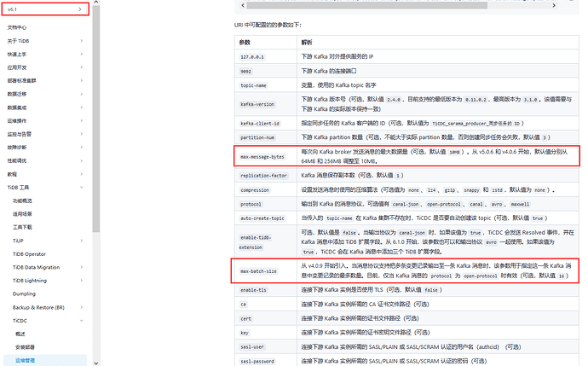Click the max-batch-size parameter cell

pos(266,270)
